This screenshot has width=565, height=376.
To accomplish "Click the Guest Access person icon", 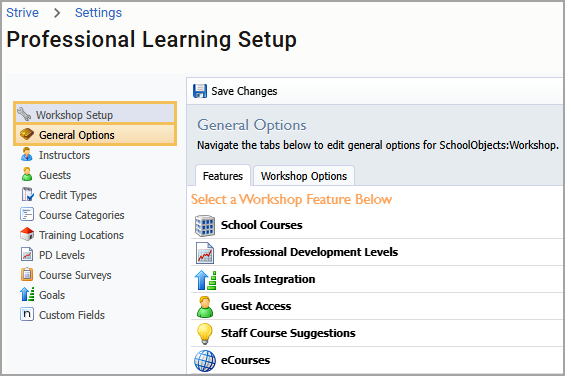I will coord(205,307).
